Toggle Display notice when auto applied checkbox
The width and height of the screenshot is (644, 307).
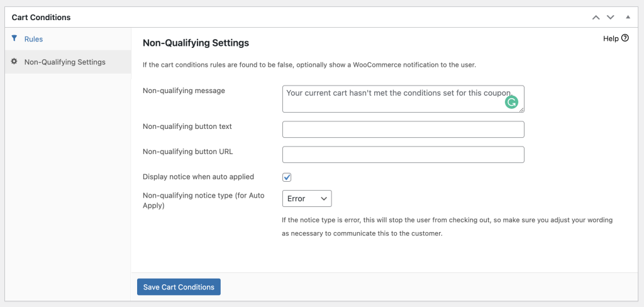(x=287, y=177)
